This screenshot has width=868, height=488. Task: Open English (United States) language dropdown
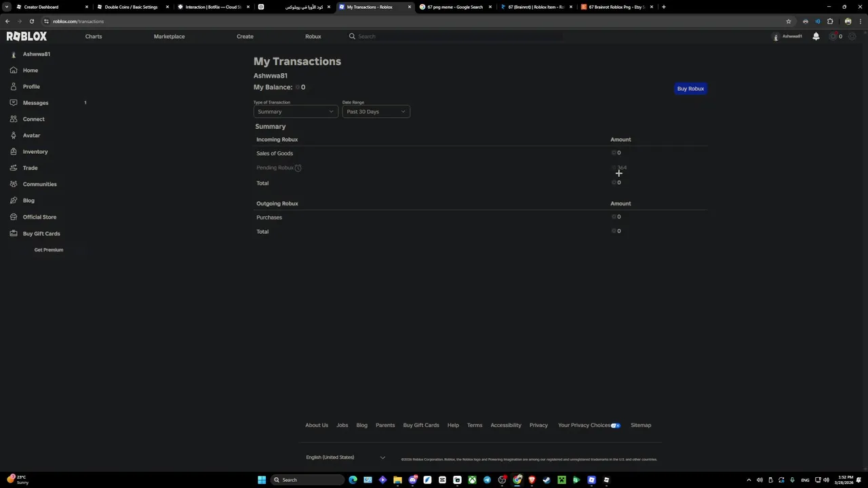(345, 457)
